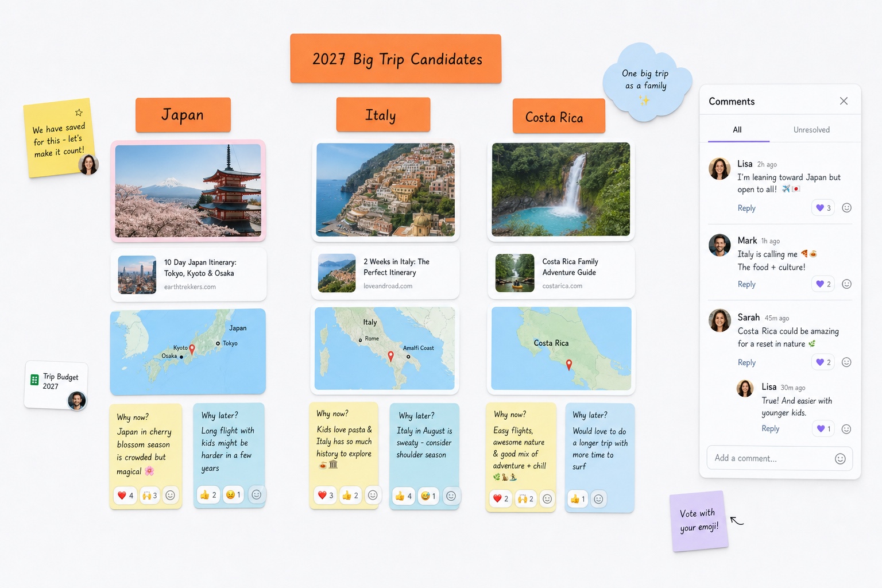
Task: Click the red pin on Italy map
Action: coord(391,356)
